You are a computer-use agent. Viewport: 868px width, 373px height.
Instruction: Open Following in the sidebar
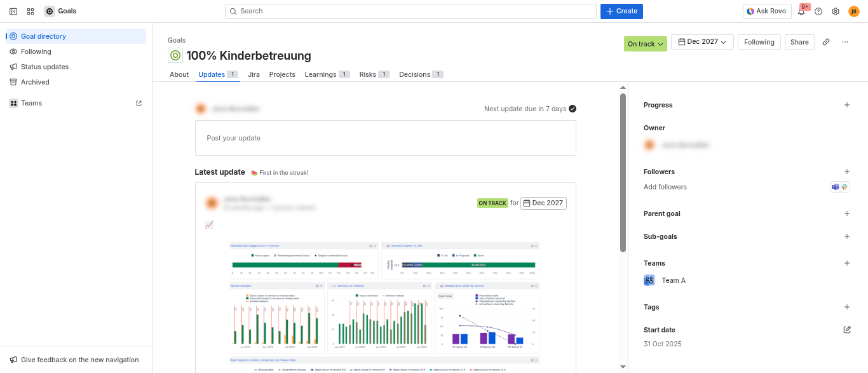click(76, 51)
